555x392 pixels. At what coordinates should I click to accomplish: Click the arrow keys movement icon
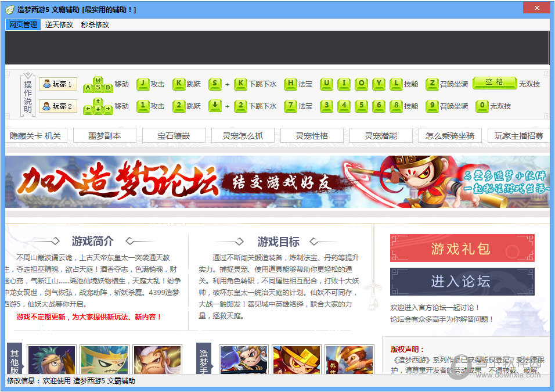click(x=98, y=107)
